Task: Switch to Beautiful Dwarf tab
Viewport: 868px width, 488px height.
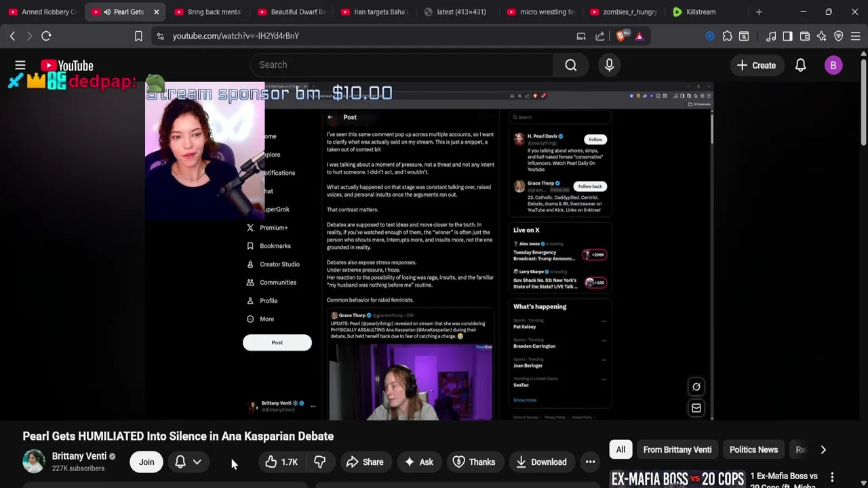Action: pyautogui.click(x=292, y=12)
